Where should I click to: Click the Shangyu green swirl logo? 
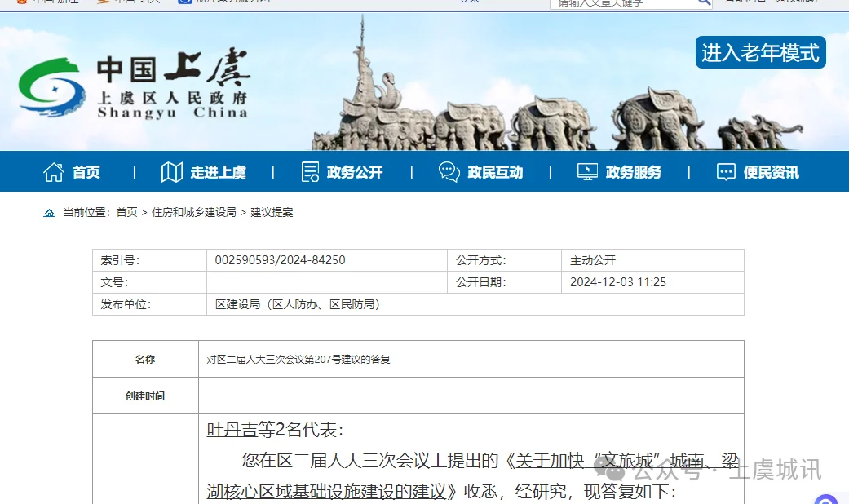pos(51,87)
